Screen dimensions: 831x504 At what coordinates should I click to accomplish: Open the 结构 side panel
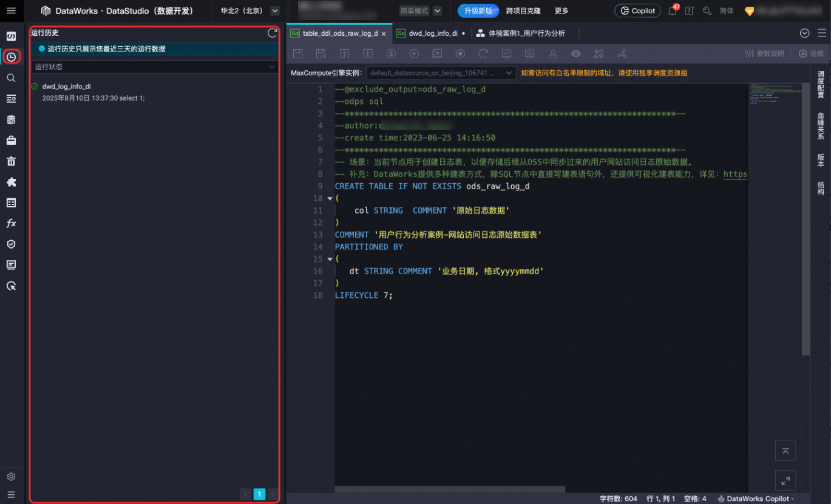point(821,188)
